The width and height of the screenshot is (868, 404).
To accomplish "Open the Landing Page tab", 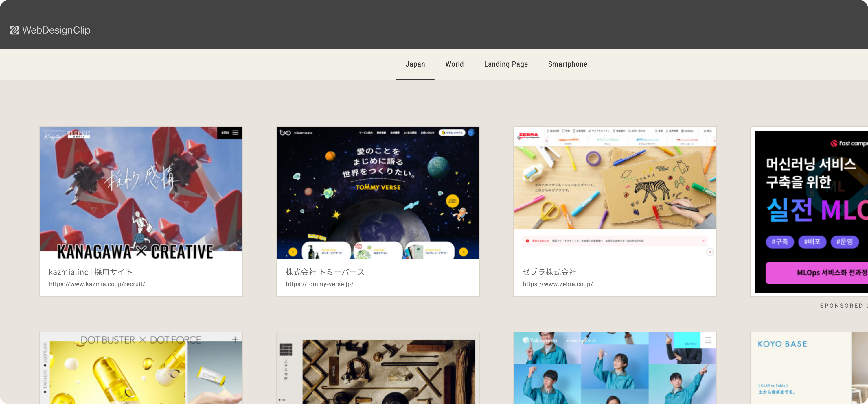I will (506, 64).
